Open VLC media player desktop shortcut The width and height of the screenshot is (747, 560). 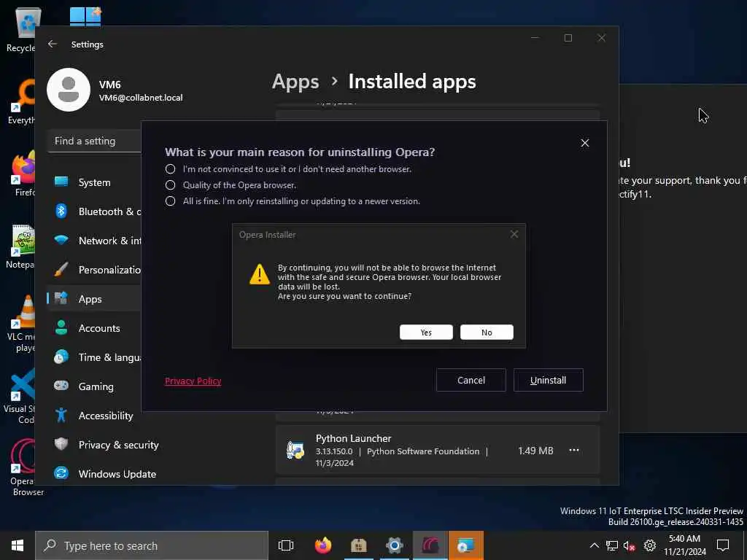point(21,324)
